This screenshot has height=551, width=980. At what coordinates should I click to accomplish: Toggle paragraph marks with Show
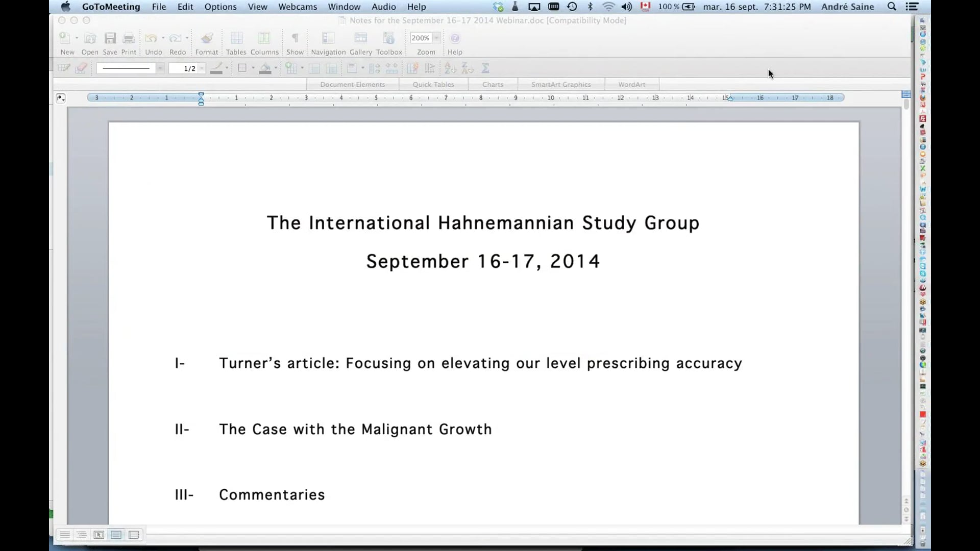(x=295, y=38)
